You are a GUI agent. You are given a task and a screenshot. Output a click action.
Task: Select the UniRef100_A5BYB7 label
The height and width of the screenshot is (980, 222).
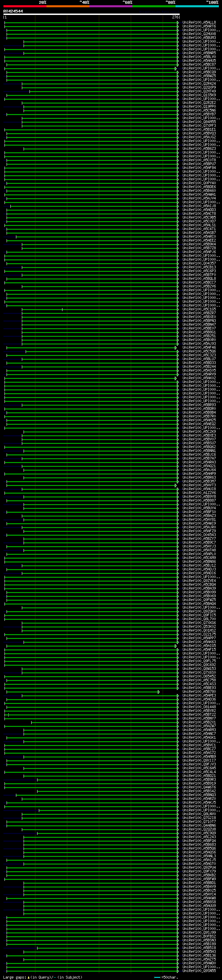pos(199,114)
